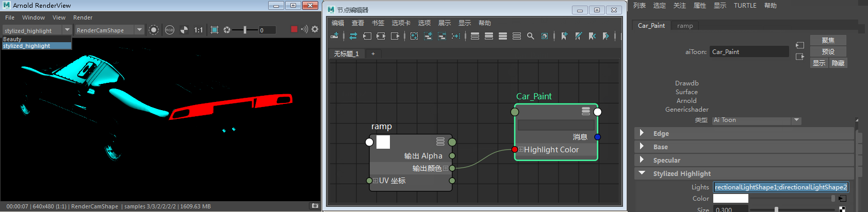The image size is (868, 212).
Task: Expand the Highlight Color attribute plus box
Action: coord(521,150)
